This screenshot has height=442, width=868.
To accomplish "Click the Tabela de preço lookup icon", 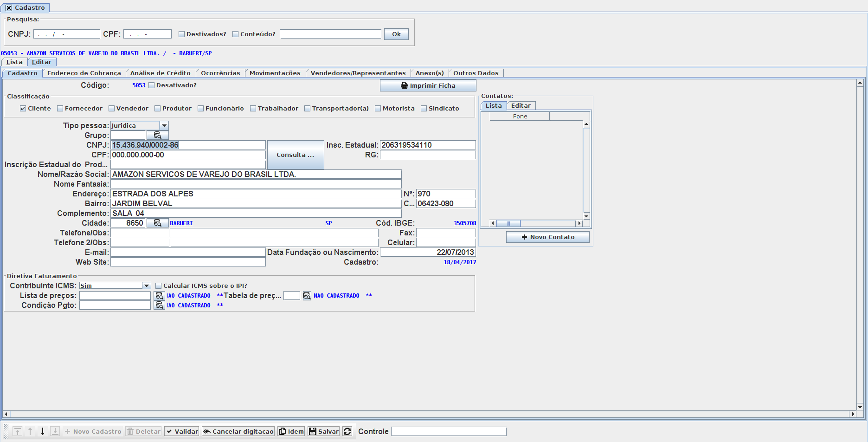I will click(307, 295).
